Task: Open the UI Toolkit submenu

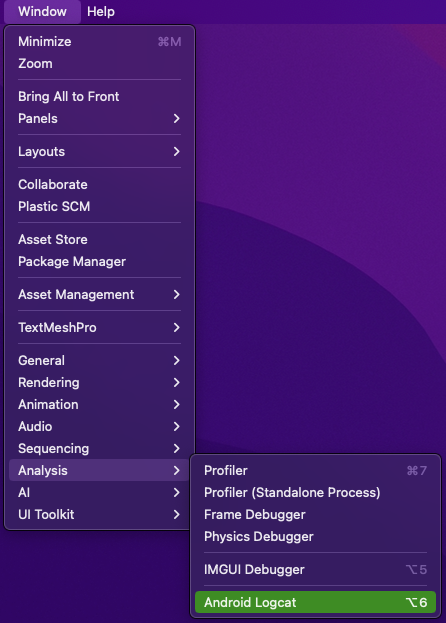Action: tap(99, 515)
